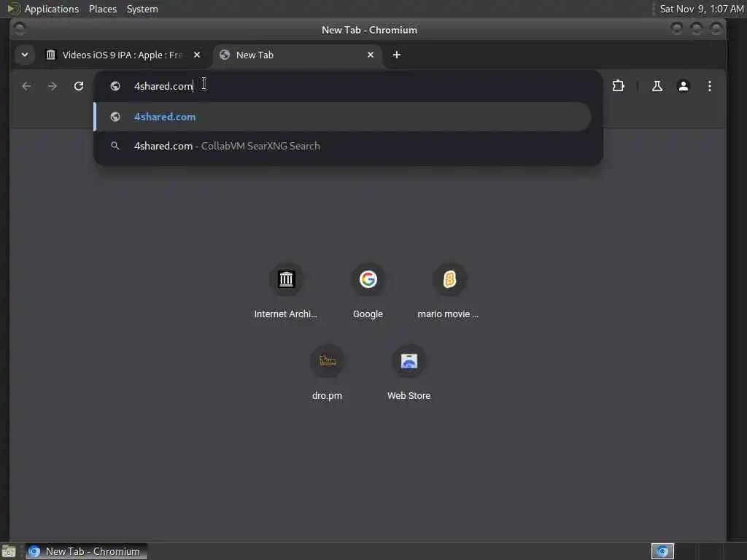Image resolution: width=747 pixels, height=560 pixels.
Task: Click the browser forward arrow
Action: 53,86
